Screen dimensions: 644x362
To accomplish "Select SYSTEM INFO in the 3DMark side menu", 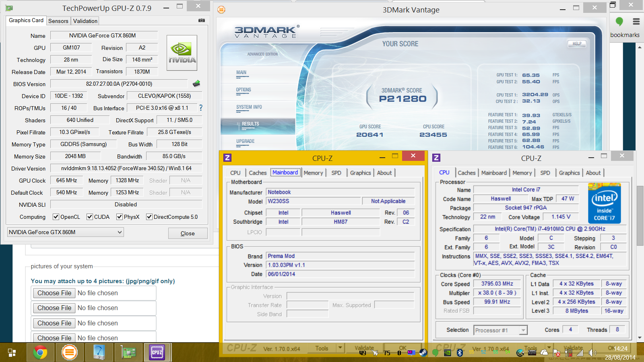I will coord(249,107).
